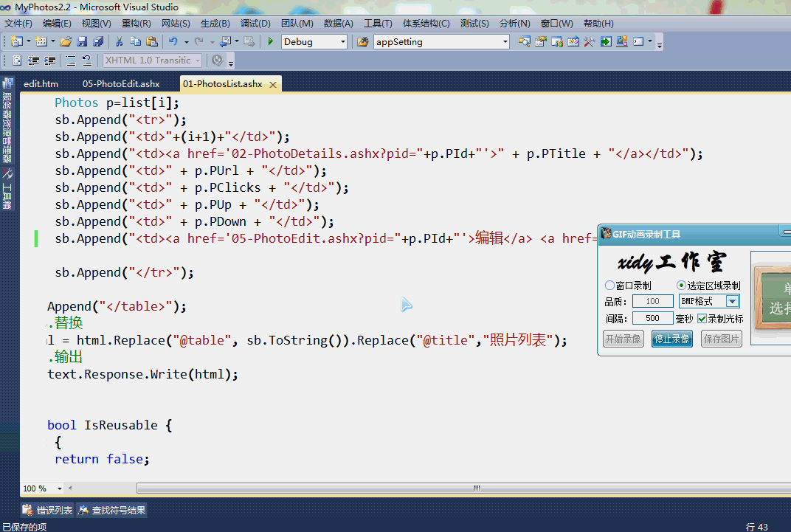The height and width of the screenshot is (532, 791).
Task: Select the 选定区域录制 radio button
Action: pos(681,286)
